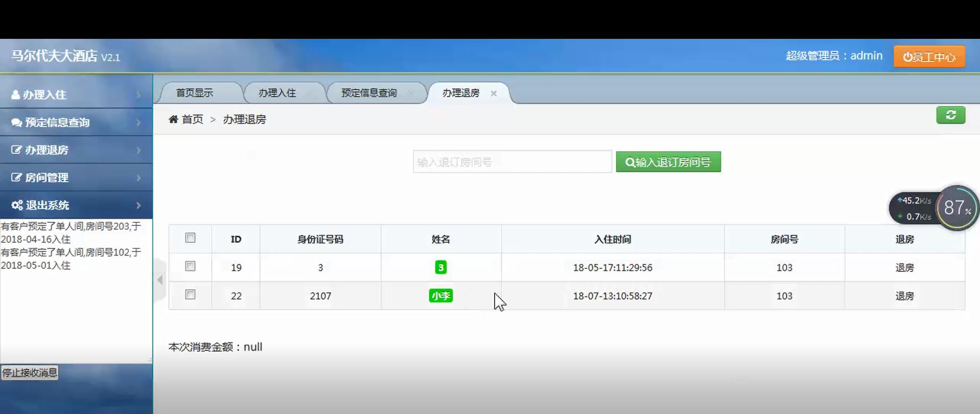Click the orange 员工中心 button

(x=929, y=56)
